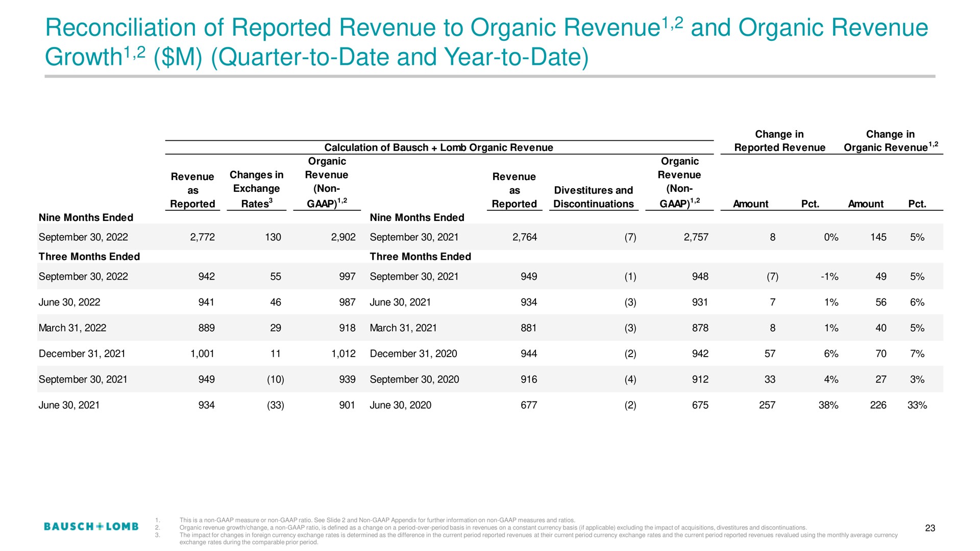This screenshot has height=551, width=980.
Task: Click the left Three Months Ended heading
Action: click(89, 257)
